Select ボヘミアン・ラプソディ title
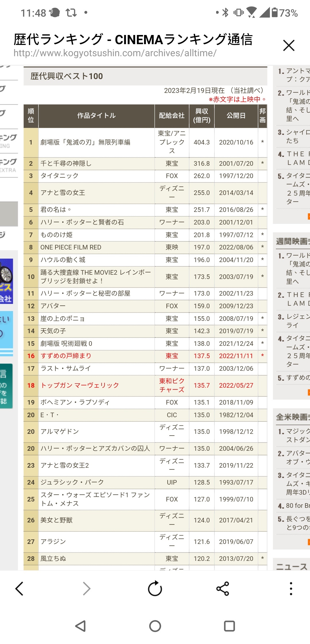The width and height of the screenshot is (310, 644). (75, 402)
